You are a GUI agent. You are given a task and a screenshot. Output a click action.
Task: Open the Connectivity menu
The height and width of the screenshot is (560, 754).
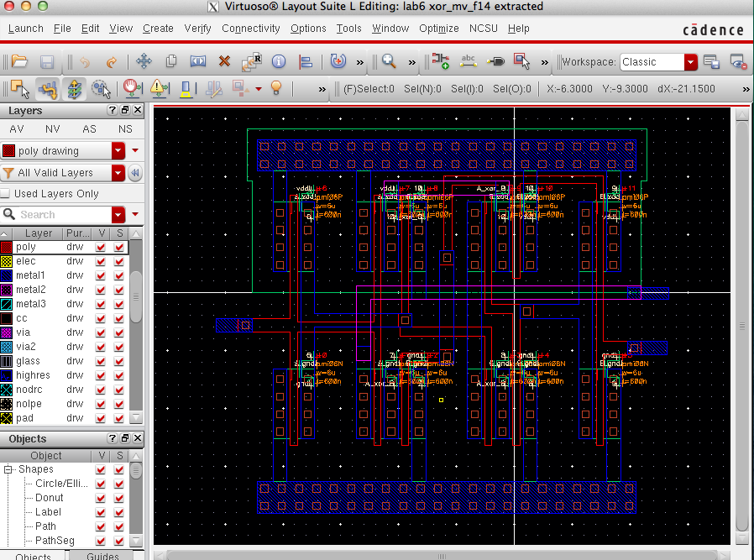click(x=250, y=28)
